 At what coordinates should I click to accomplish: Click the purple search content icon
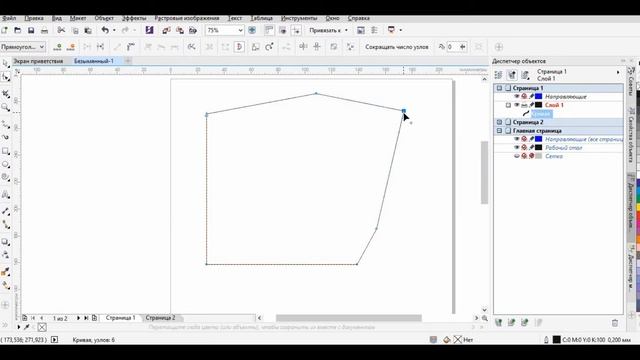coord(149,30)
